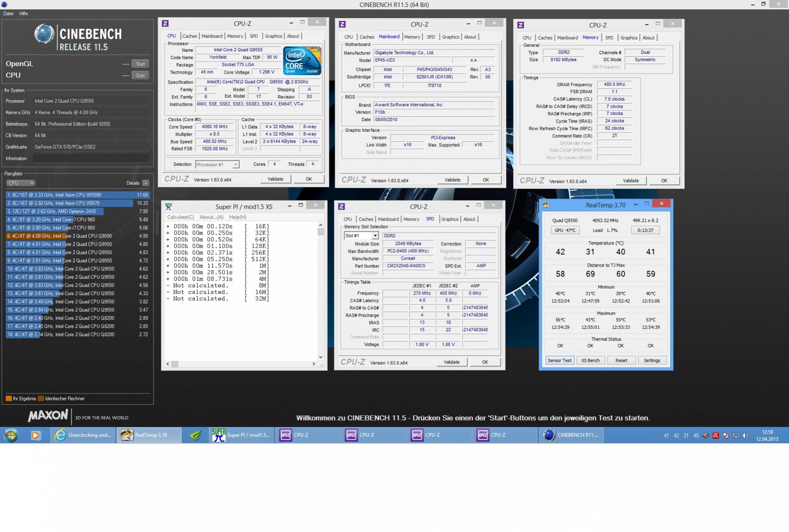Open the network icon in the system tray
This screenshot has height=532, width=789.
coord(736,435)
